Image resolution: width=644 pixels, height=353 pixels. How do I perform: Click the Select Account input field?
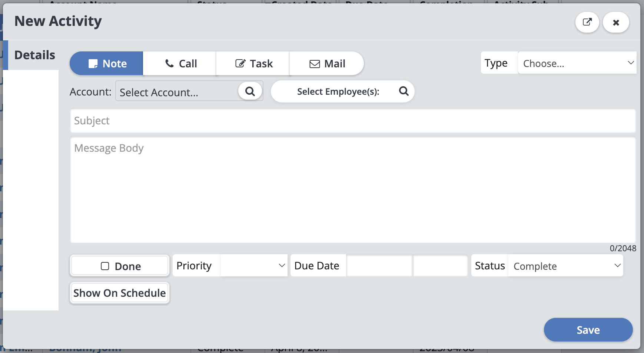click(x=177, y=92)
